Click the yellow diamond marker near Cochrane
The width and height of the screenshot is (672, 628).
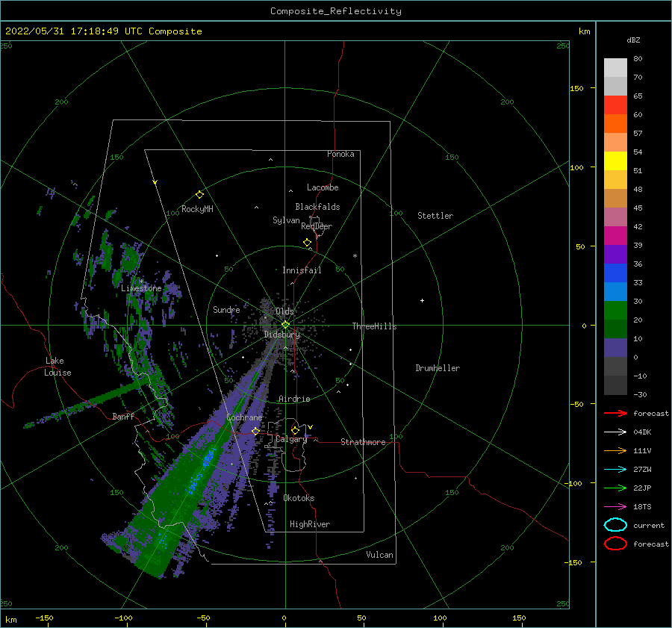point(256,431)
